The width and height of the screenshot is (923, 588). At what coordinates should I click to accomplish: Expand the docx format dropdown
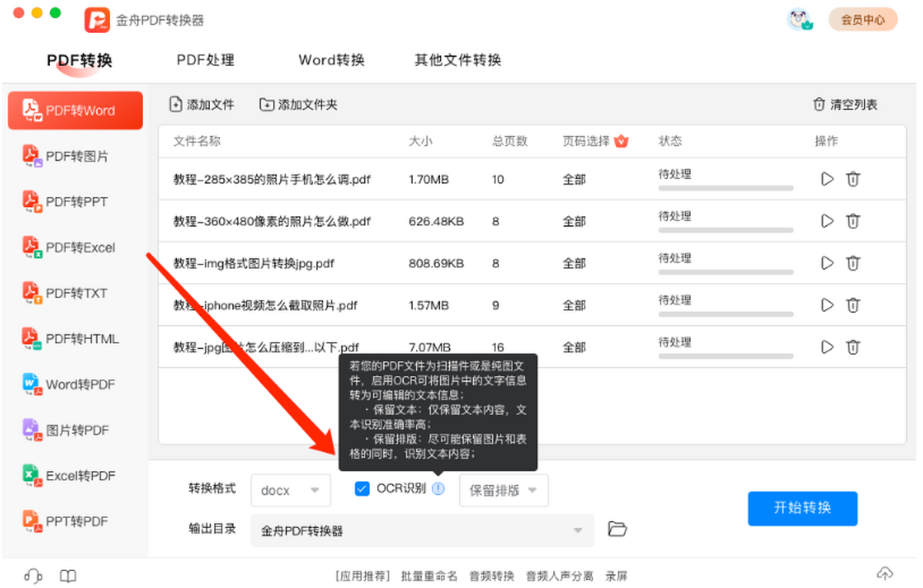tap(291, 490)
